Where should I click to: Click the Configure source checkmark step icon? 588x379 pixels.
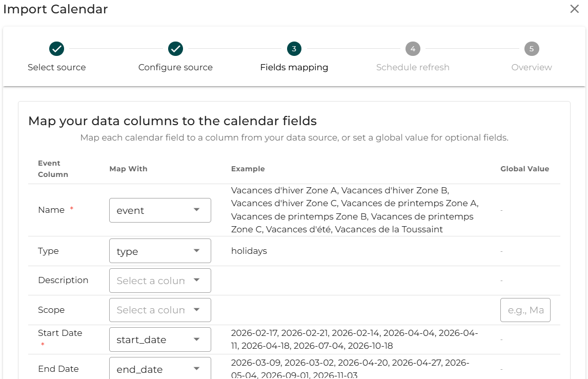(175, 49)
